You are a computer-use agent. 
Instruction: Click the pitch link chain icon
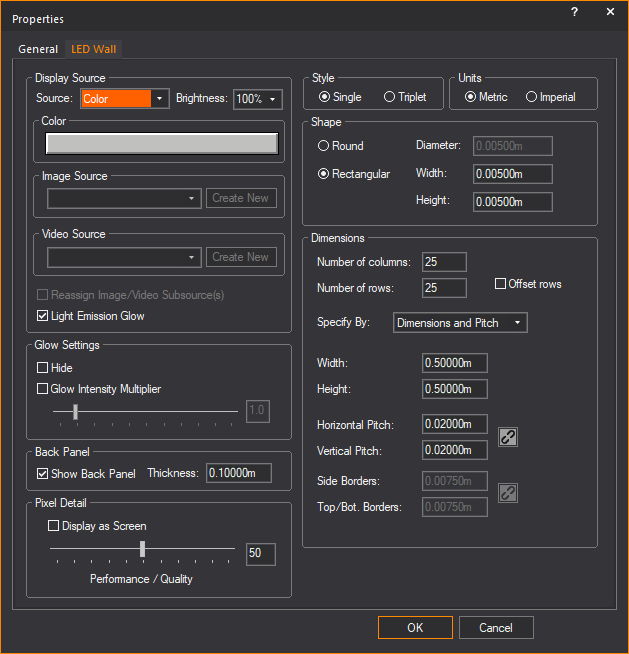[x=508, y=437]
